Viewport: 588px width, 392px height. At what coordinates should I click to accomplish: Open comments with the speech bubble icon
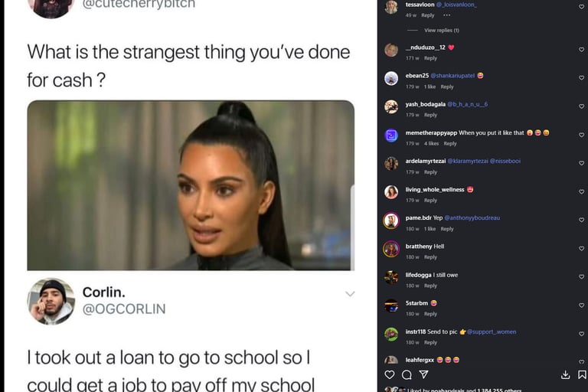pyautogui.click(x=407, y=374)
